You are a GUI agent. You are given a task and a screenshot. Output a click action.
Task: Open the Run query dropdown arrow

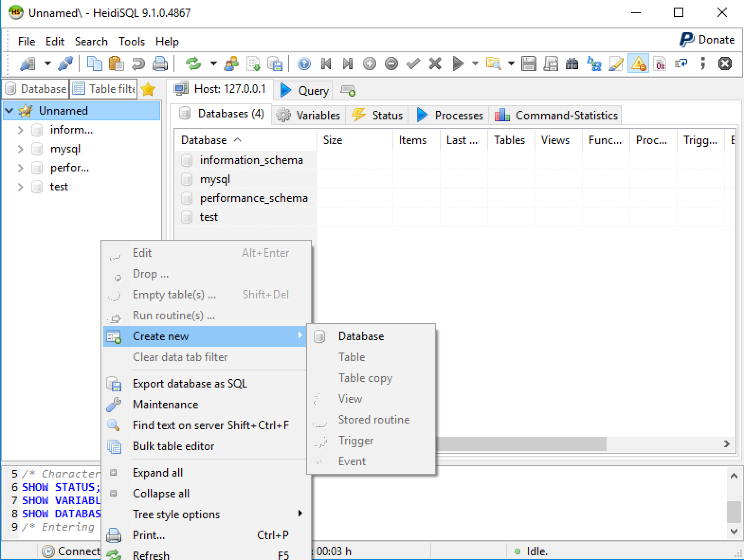pos(475,63)
